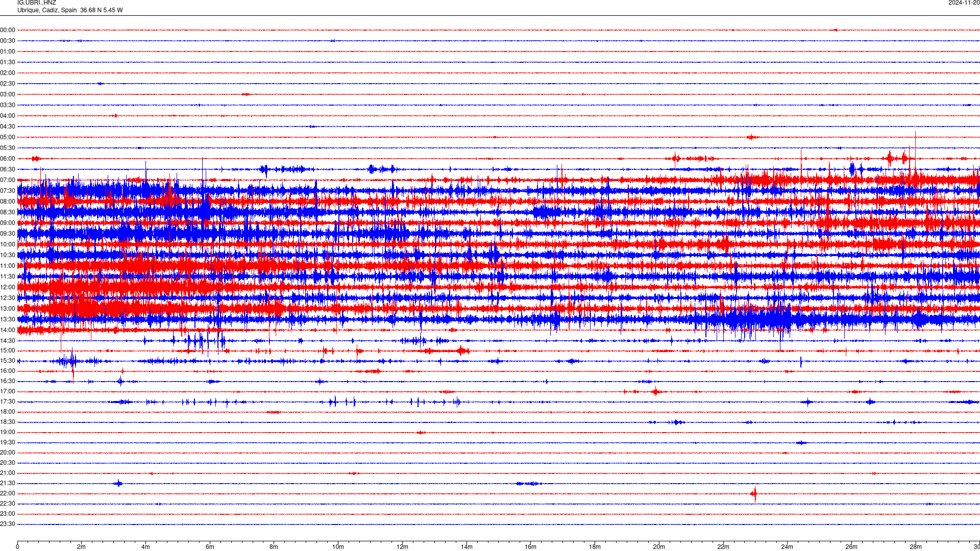Viewport: 980px width, 551px height.
Task: Click the red spike on the 22:00 trace
Action: pyautogui.click(x=754, y=494)
